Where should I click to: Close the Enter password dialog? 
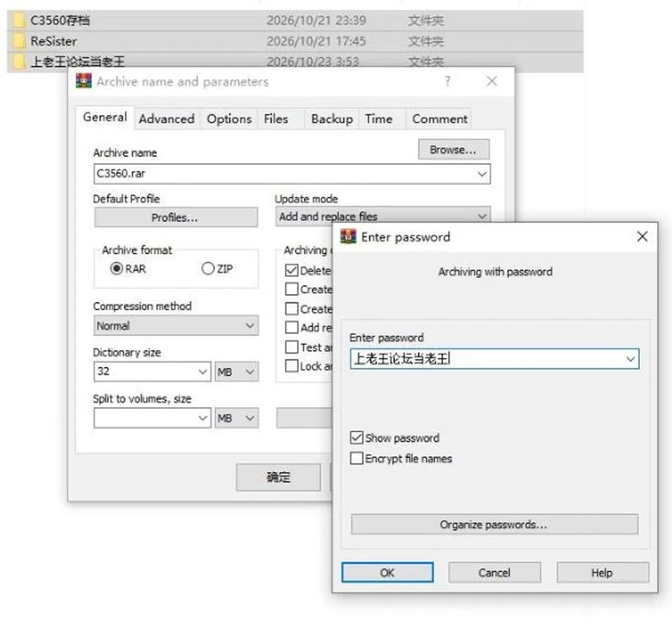point(642,236)
